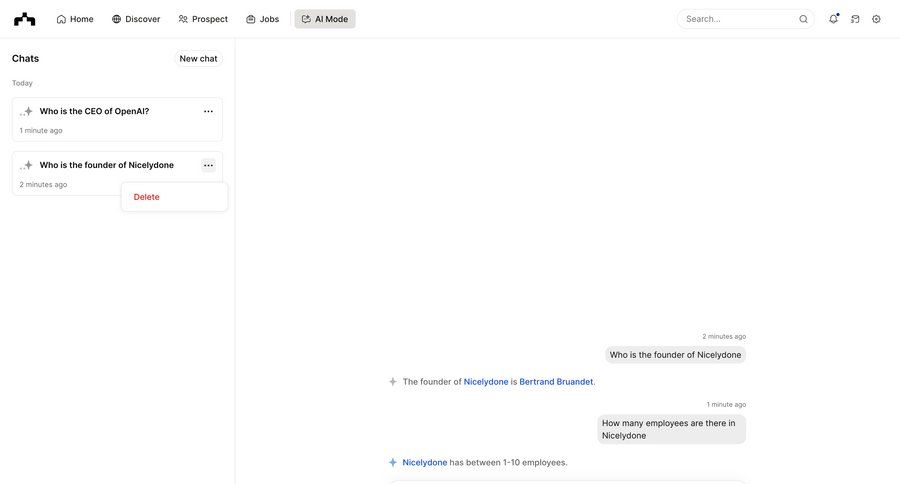Go to the Discover tab
900x484 pixels.
(136, 19)
